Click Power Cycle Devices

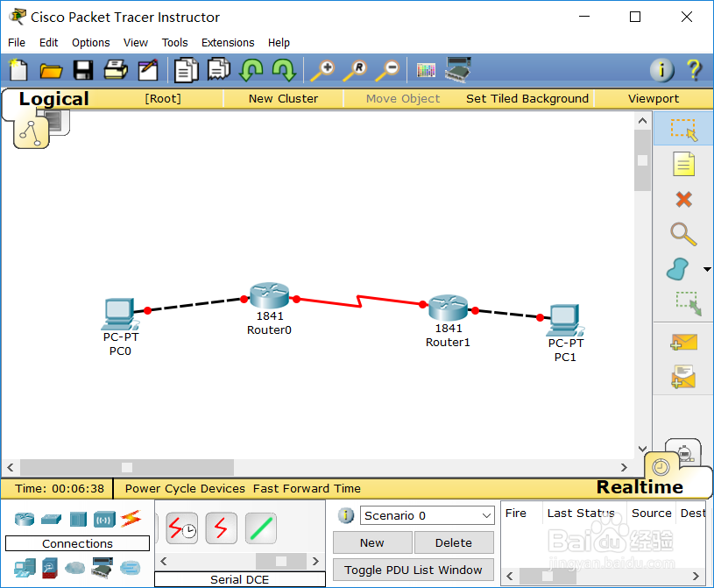pos(185,488)
